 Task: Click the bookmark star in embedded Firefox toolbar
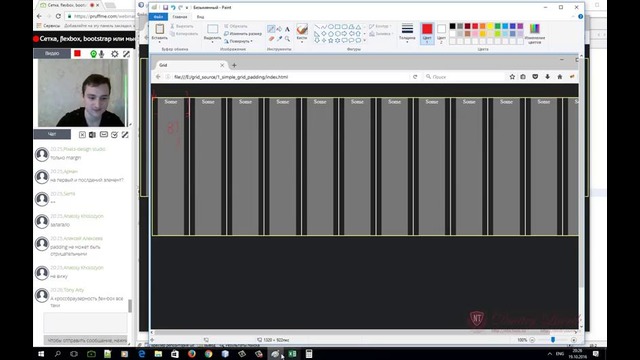pos(512,77)
